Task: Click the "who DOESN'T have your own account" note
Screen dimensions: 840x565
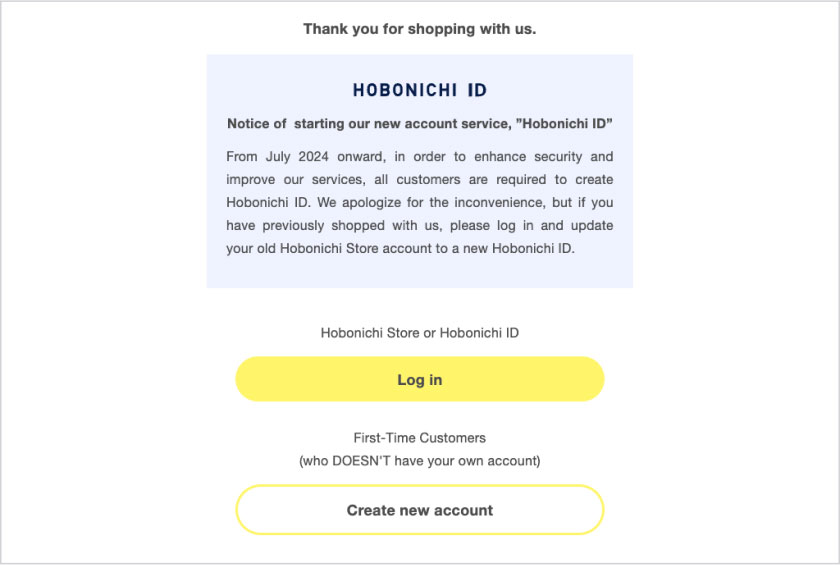Action: click(x=420, y=461)
